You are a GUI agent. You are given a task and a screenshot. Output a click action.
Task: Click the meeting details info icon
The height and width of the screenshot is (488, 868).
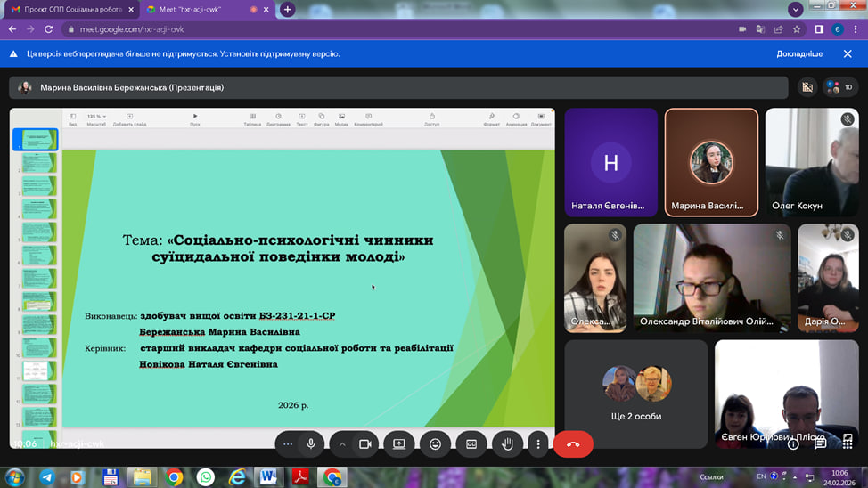(x=793, y=443)
